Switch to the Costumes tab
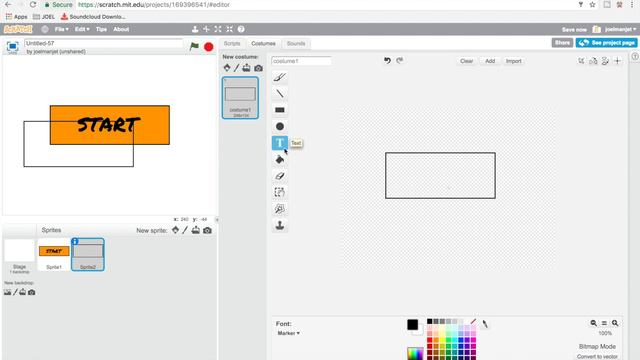The image size is (640, 360). click(263, 43)
